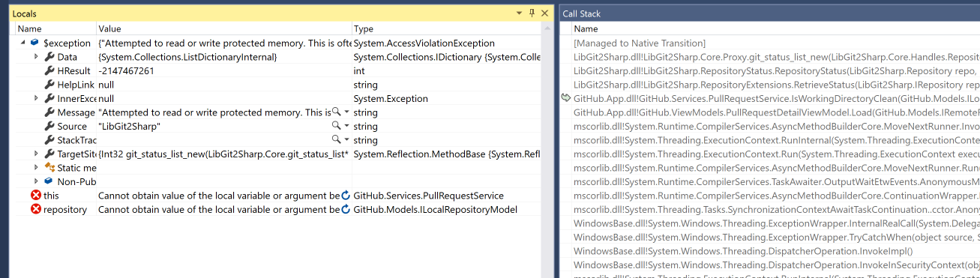Click the $exception object icon
Viewport: 980px width, 278px height.
(x=35, y=43)
